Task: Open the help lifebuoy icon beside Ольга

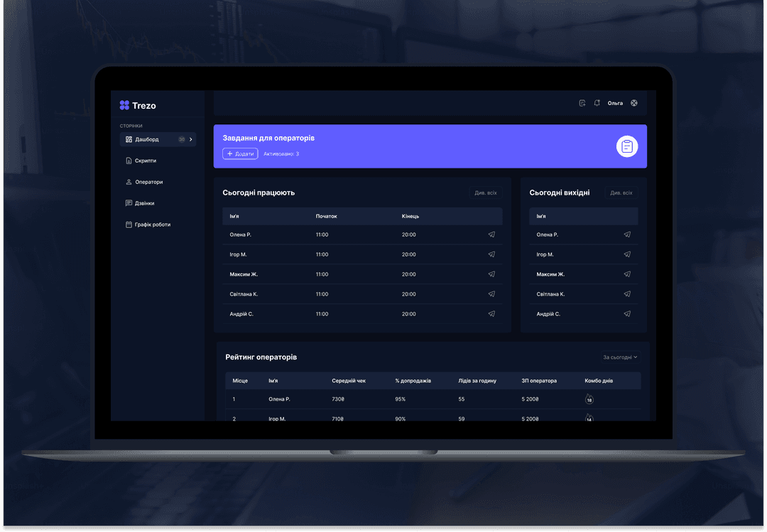Action: (x=634, y=103)
